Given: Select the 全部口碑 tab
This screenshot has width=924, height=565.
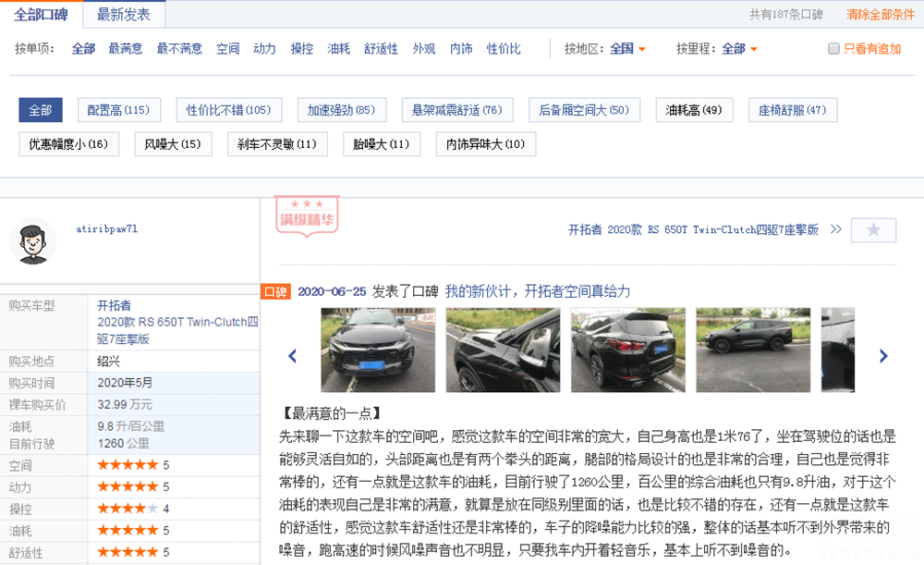Looking at the screenshot, I should click(x=41, y=14).
